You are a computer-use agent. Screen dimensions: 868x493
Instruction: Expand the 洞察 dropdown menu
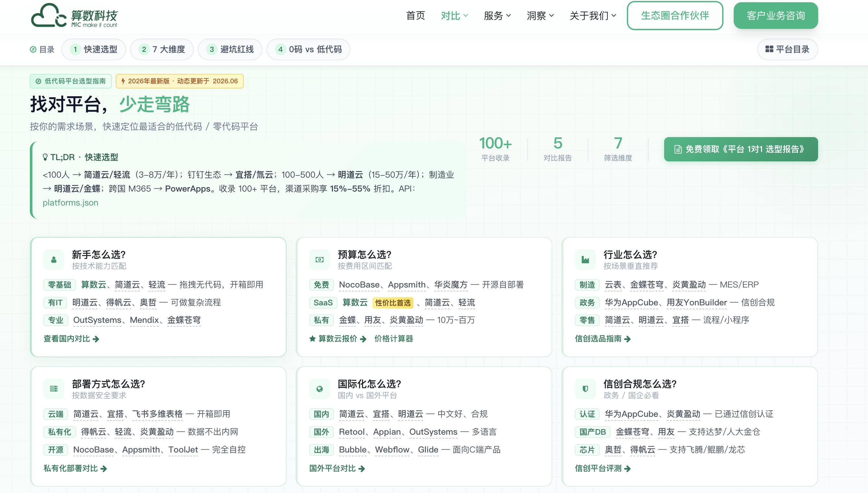pyautogui.click(x=540, y=16)
